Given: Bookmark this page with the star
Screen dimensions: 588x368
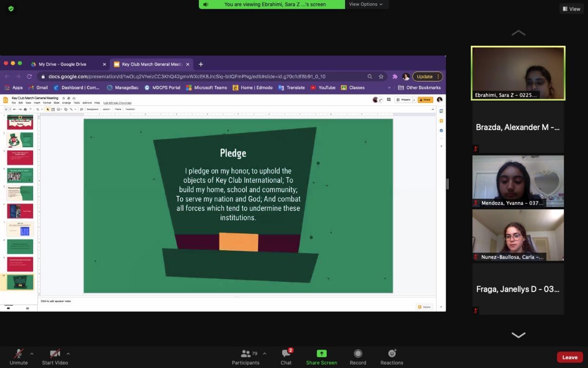Looking at the screenshot, I should pyautogui.click(x=381, y=76).
